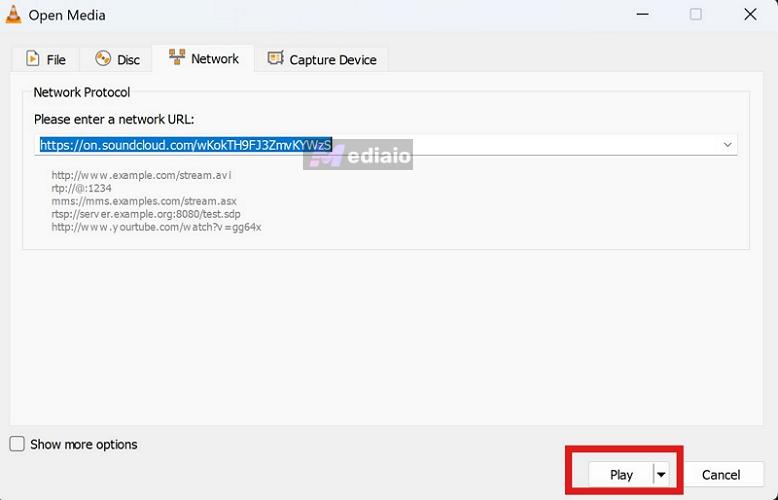Viewport: 778px width, 500px height.
Task: Click the Disc tab's disc icon
Action: click(103, 59)
